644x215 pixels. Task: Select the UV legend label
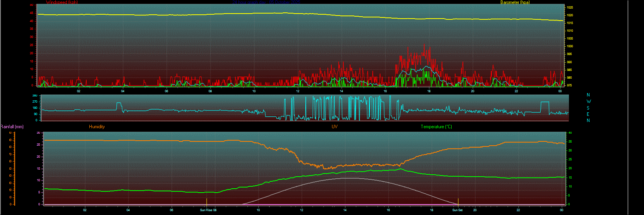[x=334, y=127]
